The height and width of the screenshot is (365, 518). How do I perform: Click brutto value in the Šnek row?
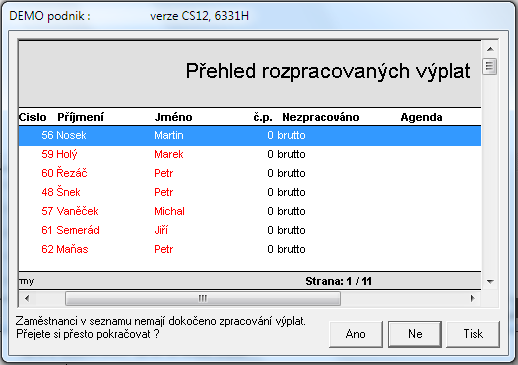[x=291, y=192]
